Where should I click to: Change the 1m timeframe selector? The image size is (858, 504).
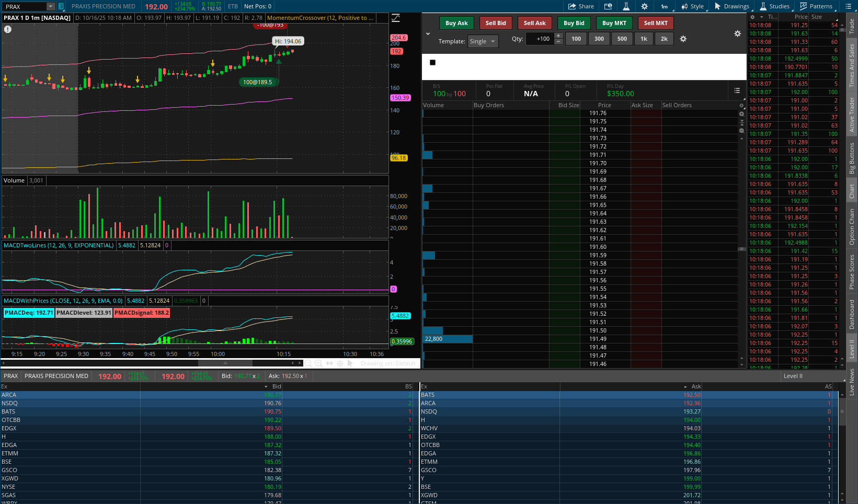pyautogui.click(x=664, y=6)
